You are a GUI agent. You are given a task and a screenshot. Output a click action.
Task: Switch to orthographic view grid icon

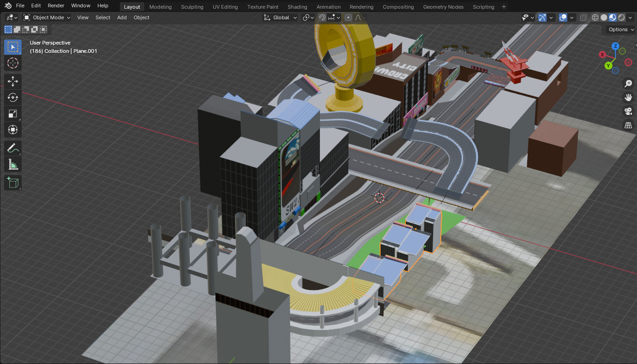point(628,125)
